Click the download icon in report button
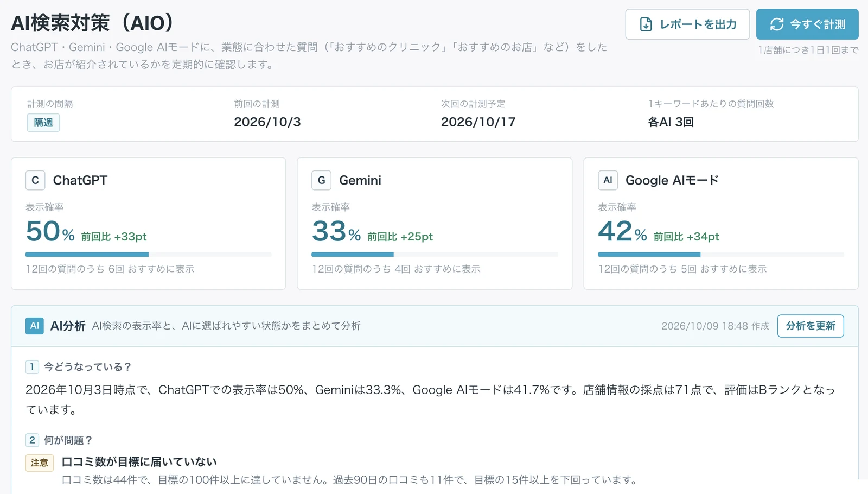Viewport: 868px width, 494px height. [646, 24]
